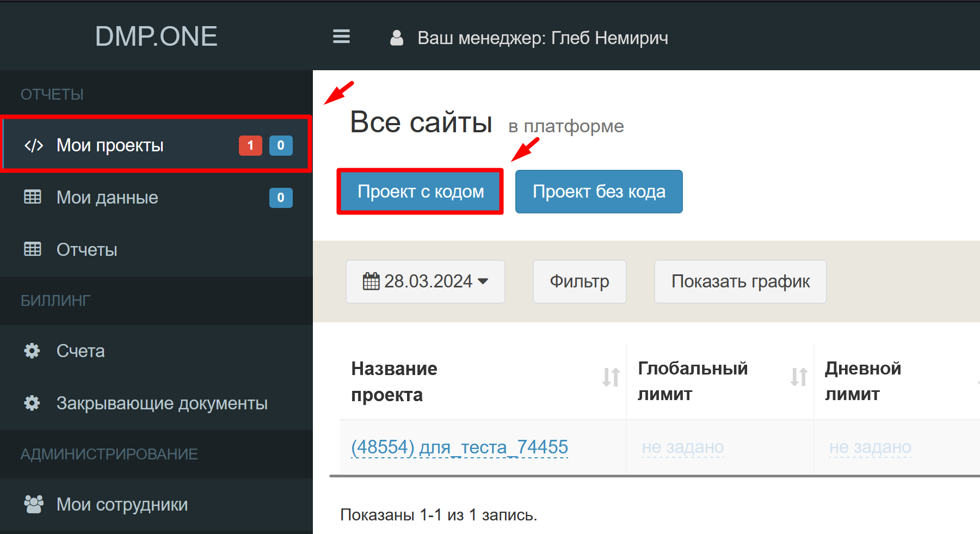Click the people icon beside Мои сотрудники

coord(34,504)
